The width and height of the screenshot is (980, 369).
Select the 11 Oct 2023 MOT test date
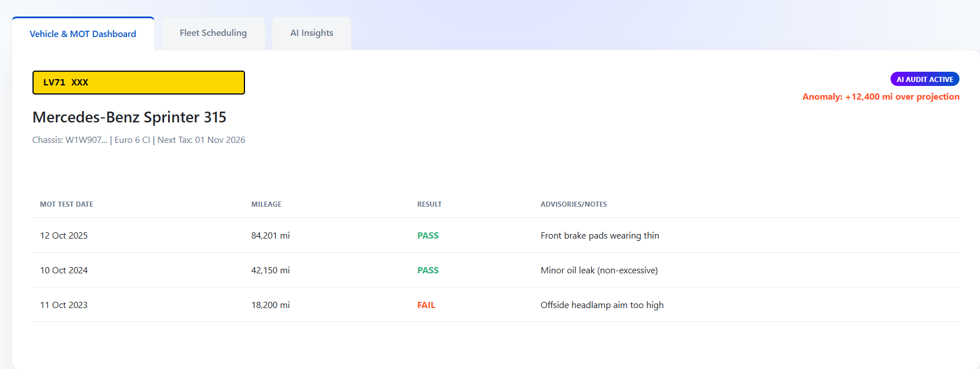[64, 305]
